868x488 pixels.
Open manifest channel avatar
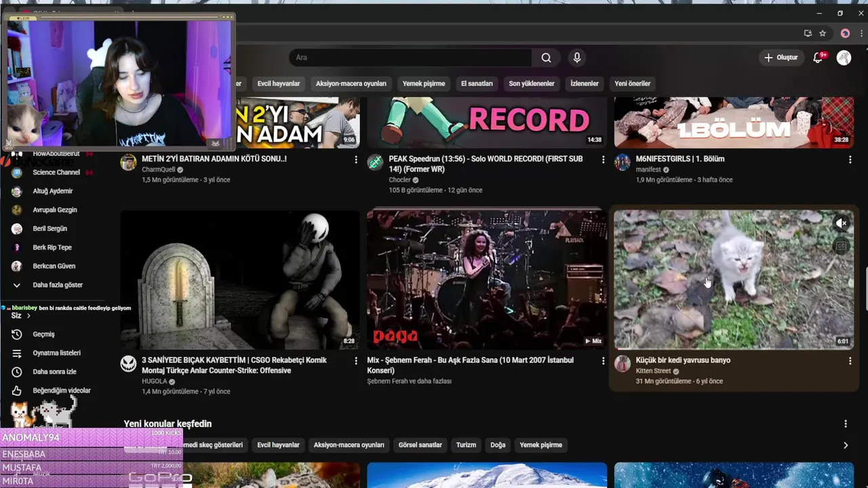pos(622,162)
